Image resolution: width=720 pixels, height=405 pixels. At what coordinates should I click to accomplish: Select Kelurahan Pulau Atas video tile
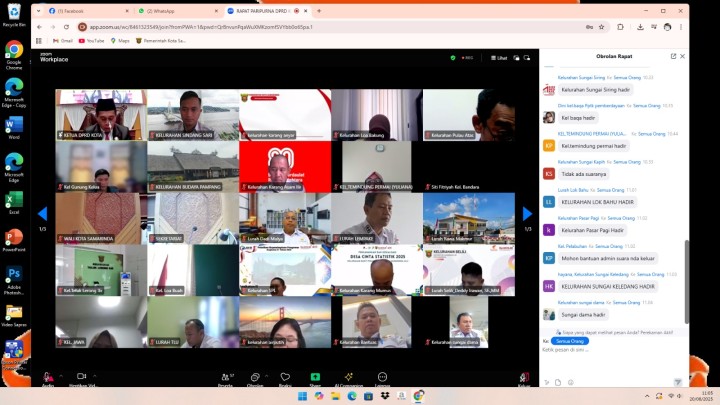pos(469,115)
